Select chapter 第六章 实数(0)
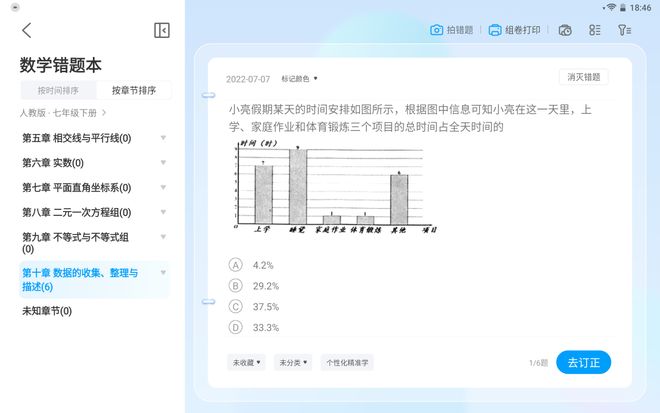The width and height of the screenshot is (660, 413). click(53, 163)
